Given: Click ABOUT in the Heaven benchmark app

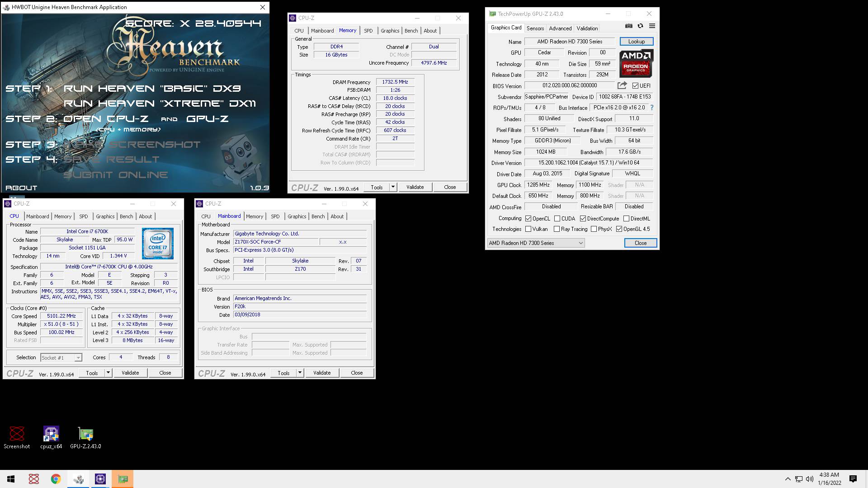Looking at the screenshot, I should tap(21, 188).
